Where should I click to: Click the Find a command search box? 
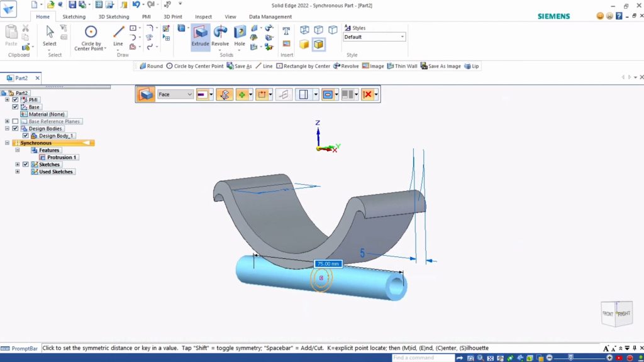point(423,358)
